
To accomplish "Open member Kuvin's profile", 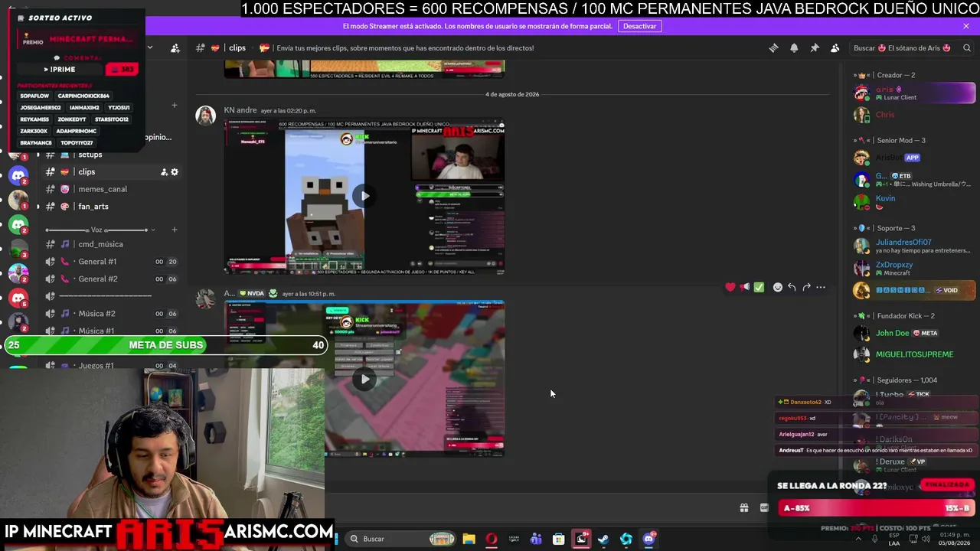I will point(914,202).
